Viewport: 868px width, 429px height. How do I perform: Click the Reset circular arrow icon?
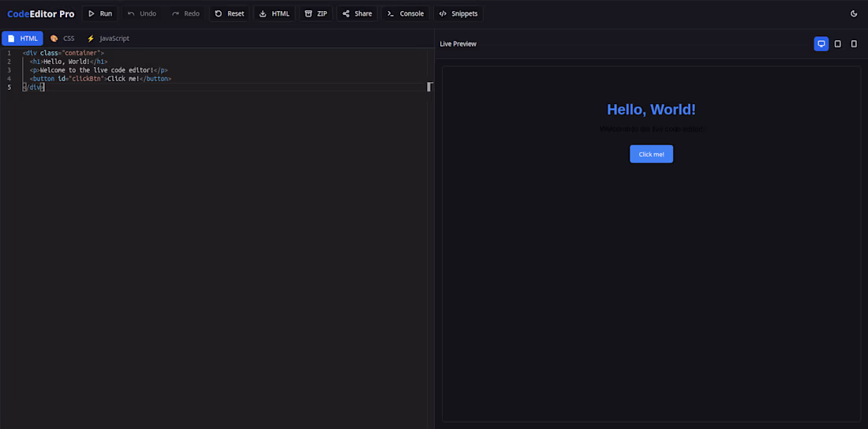click(x=219, y=14)
